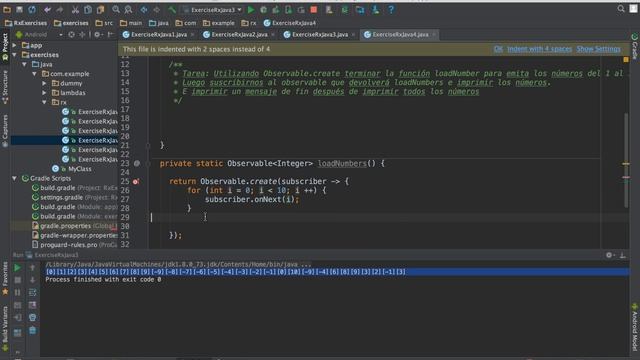Expand the lambdas package
This screenshot has height=360, width=640.
[x=44, y=93]
